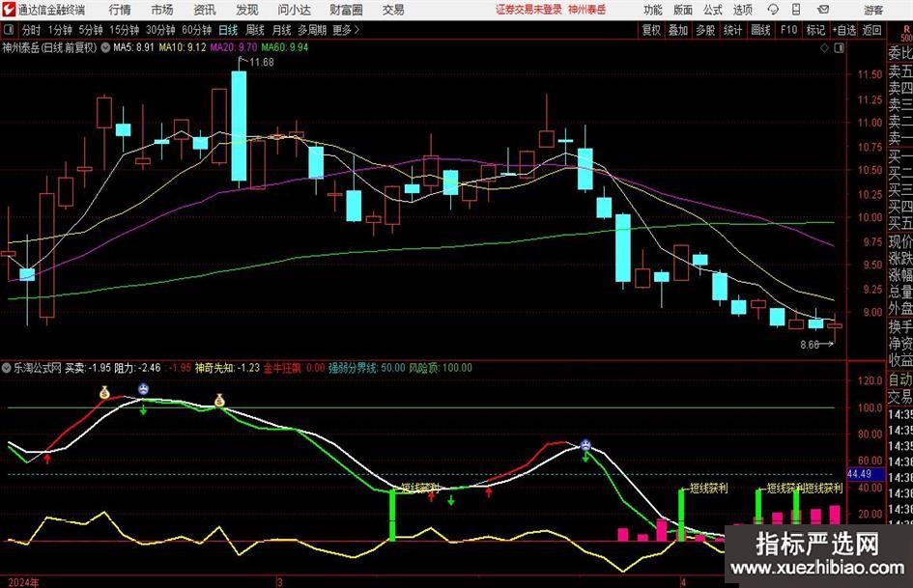This screenshot has height=588, width=913.
Task: Open the 交易 menu
Action: (393, 10)
